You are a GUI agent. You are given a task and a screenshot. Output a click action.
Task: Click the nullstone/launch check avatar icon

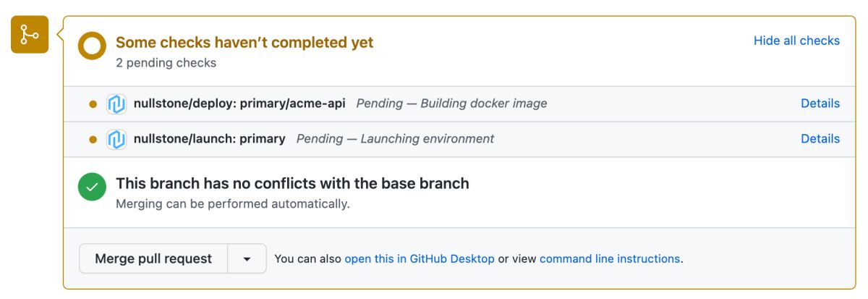coord(116,139)
